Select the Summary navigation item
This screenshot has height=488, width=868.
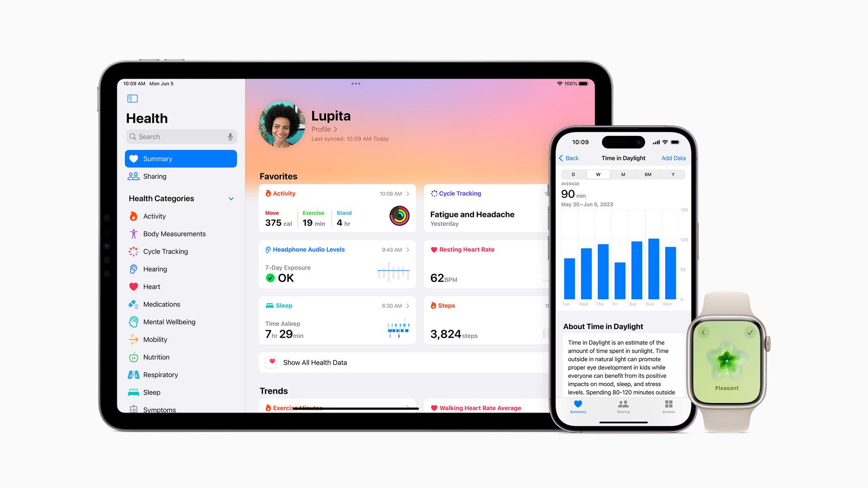[181, 159]
